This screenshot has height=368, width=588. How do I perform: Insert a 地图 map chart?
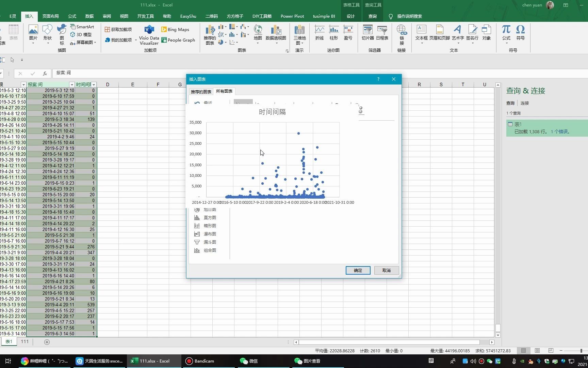(x=258, y=33)
